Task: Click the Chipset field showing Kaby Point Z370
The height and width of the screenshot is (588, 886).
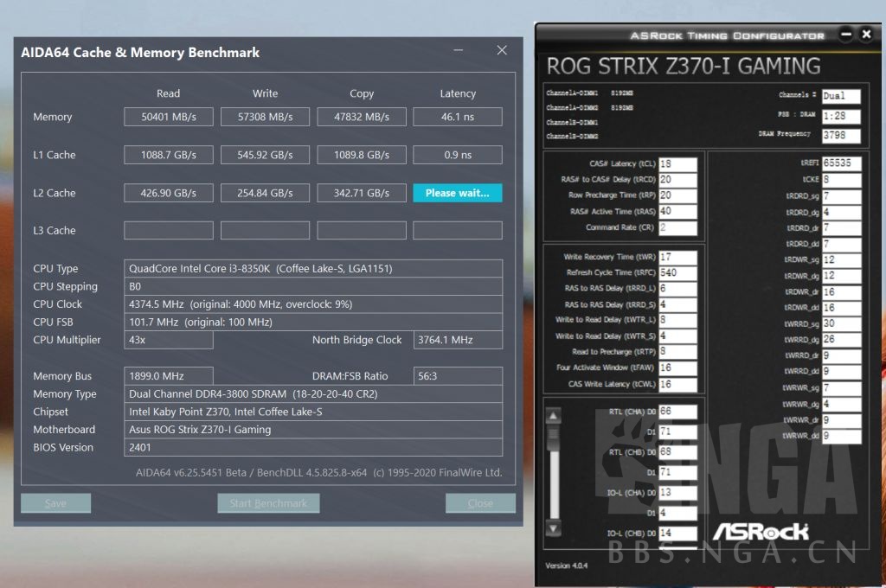Action: click(x=313, y=412)
